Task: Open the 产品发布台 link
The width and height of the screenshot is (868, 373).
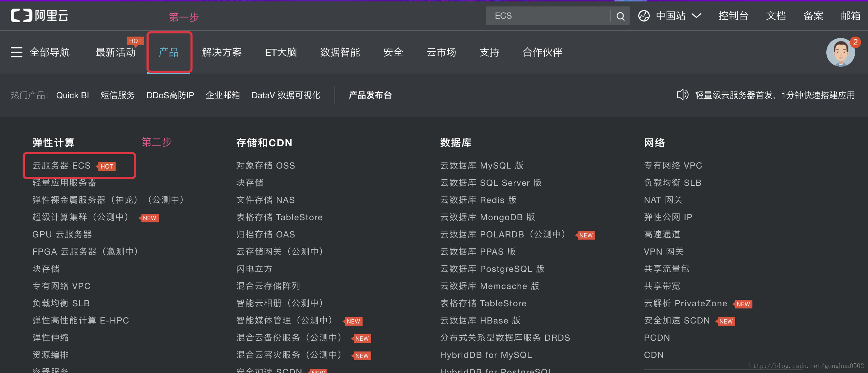Action: pos(370,95)
